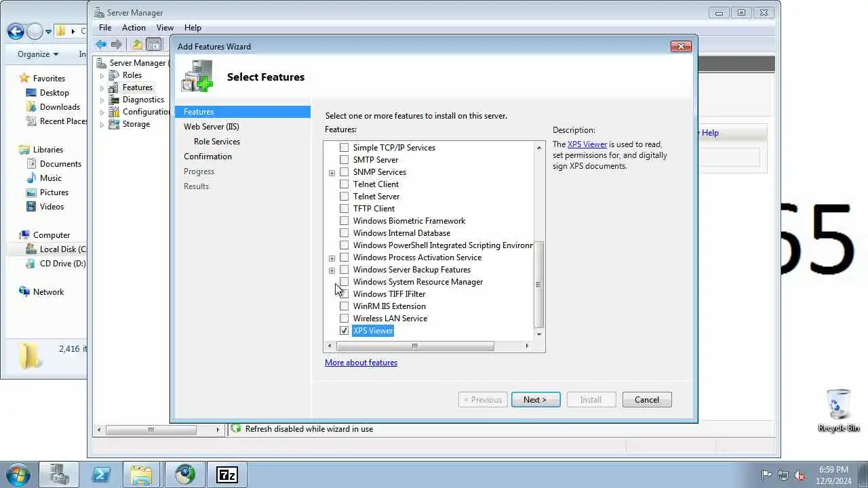The width and height of the screenshot is (868, 488).
Task: Expand the Storage tree node arrow
Action: [x=102, y=125]
